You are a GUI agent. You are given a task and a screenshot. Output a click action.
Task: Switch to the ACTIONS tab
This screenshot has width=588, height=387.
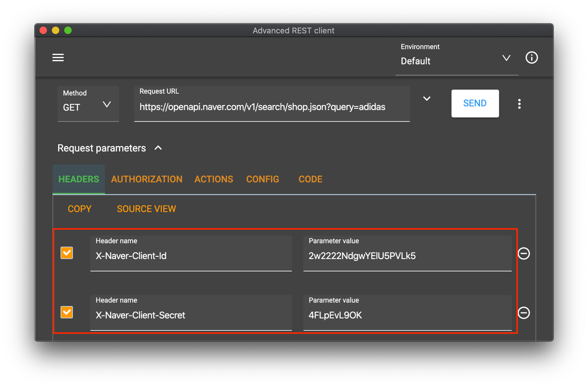click(214, 179)
